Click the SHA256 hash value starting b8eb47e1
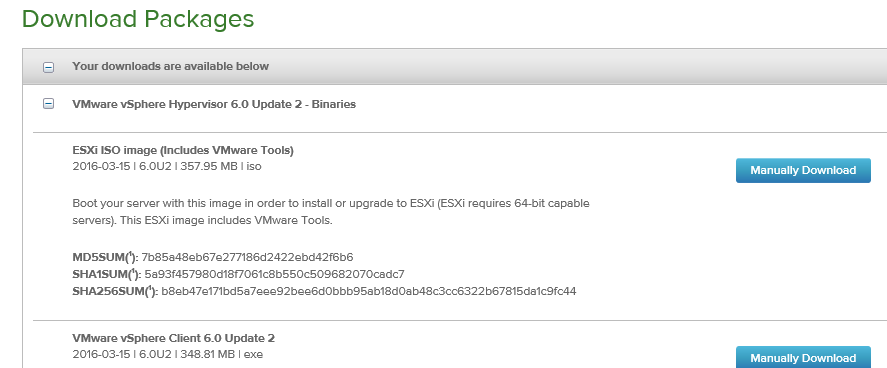The height and width of the screenshot is (368, 887). coord(368,291)
